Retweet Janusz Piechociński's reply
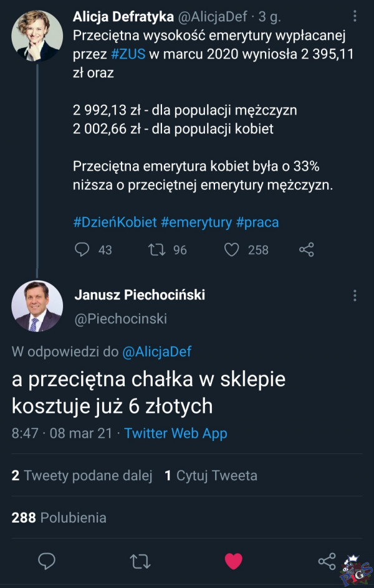Image resolution: width=374 pixels, height=588 pixels. (x=140, y=561)
